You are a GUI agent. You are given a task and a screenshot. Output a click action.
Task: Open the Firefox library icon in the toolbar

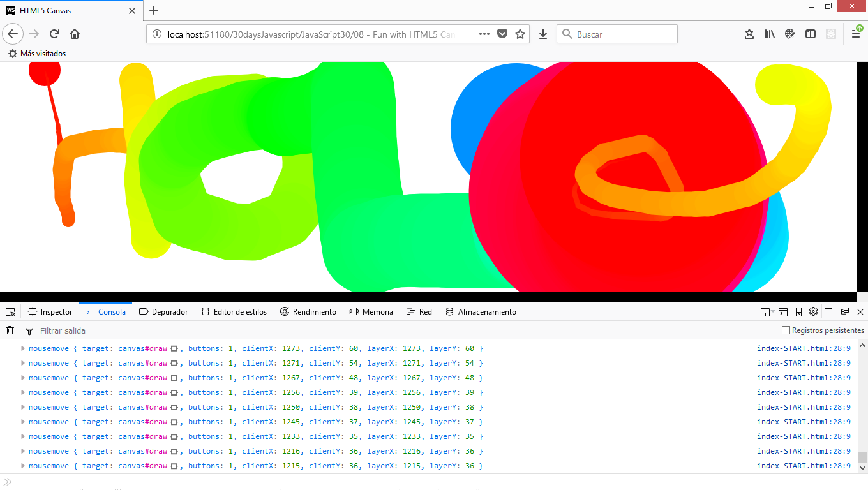[769, 33]
